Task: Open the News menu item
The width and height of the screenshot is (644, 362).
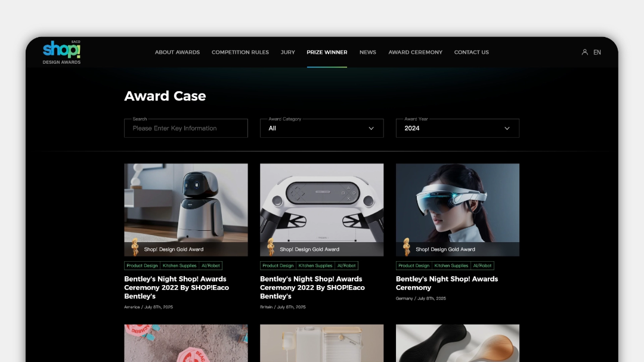Action: coord(367,52)
